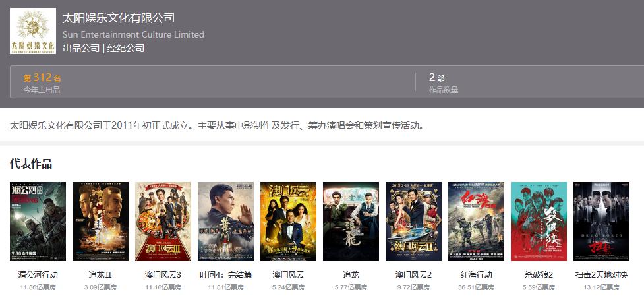Click the 杀破狼2 title text
This screenshot has height=302, width=644.
(539, 274)
